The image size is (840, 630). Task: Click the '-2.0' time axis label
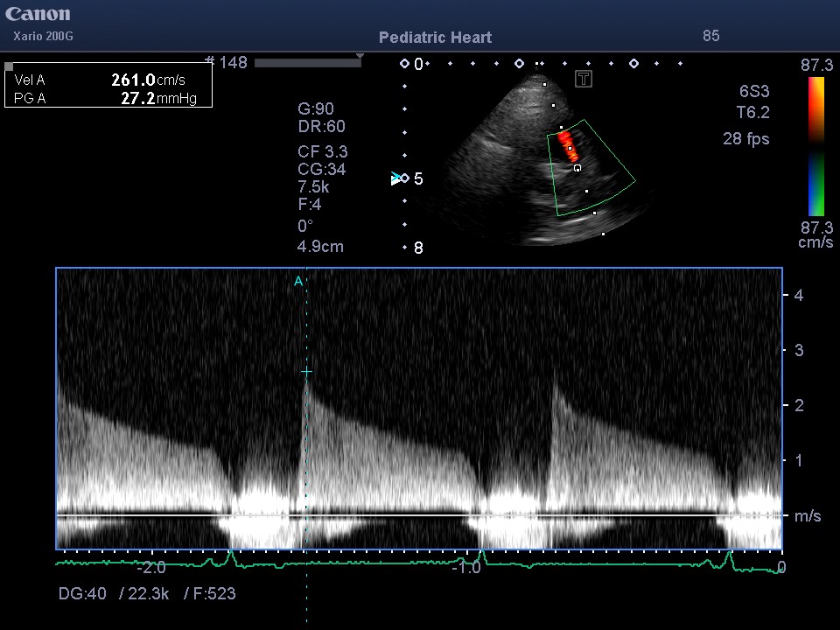click(x=151, y=568)
